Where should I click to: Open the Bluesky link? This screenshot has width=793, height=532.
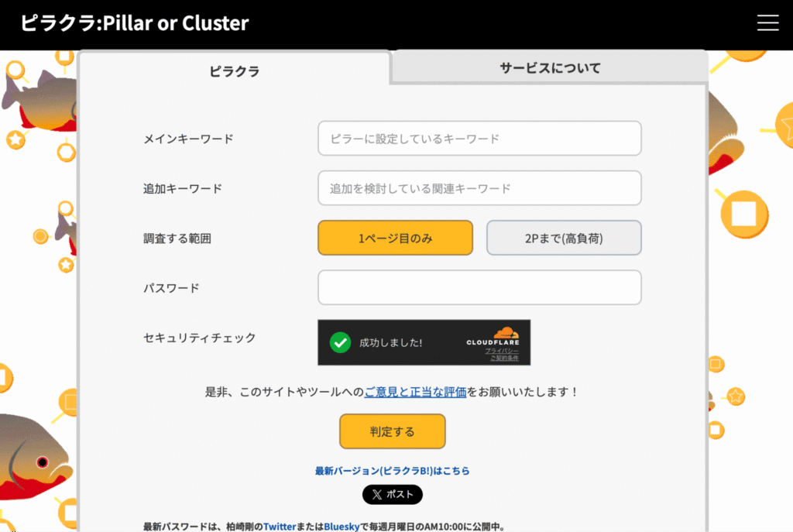[x=342, y=527]
